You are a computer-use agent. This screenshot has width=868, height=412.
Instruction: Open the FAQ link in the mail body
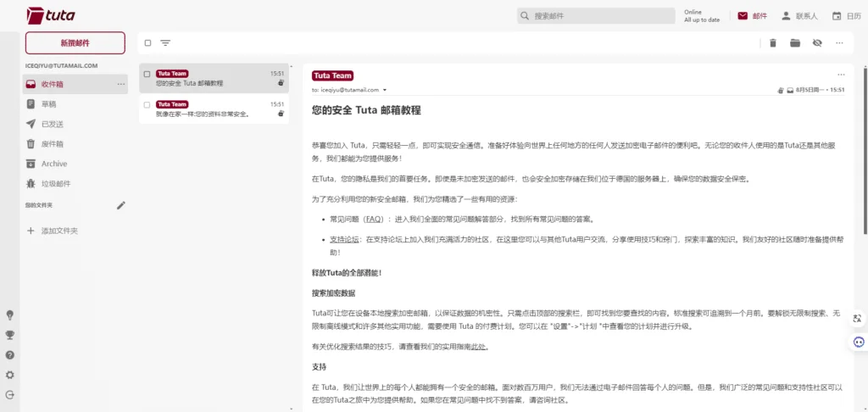[x=373, y=219]
